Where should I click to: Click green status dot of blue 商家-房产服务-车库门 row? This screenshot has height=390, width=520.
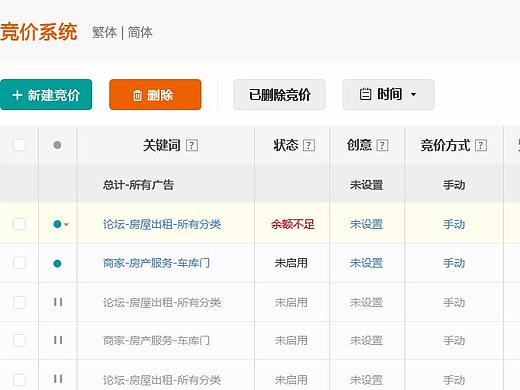point(57,264)
